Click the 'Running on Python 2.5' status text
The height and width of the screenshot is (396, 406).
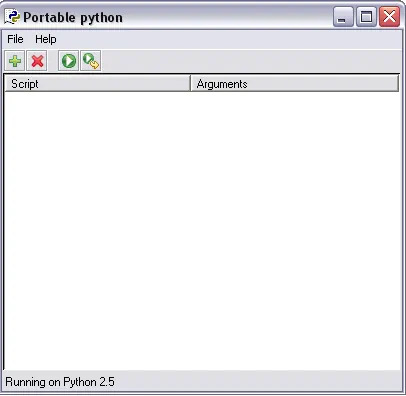(x=60, y=382)
